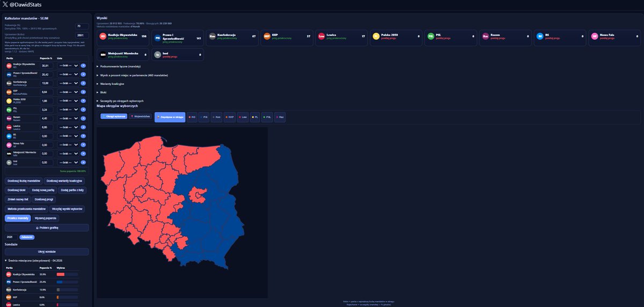Remove the Inni party row
Viewport: 644px width, 307px height.
[x=83, y=162]
